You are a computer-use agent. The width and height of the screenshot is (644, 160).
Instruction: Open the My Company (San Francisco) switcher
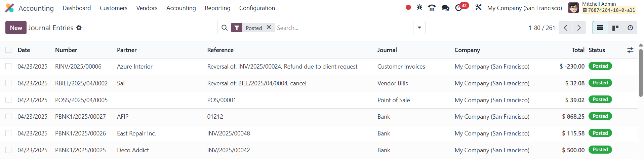click(x=524, y=8)
